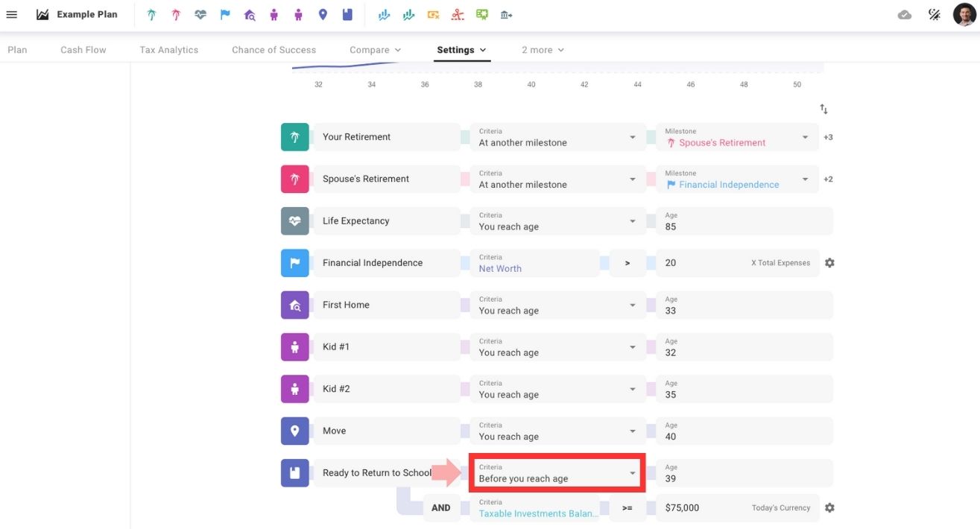Click the +3 badge on Your Retirement
Image resolution: width=980 pixels, height=529 pixels.
828,137
